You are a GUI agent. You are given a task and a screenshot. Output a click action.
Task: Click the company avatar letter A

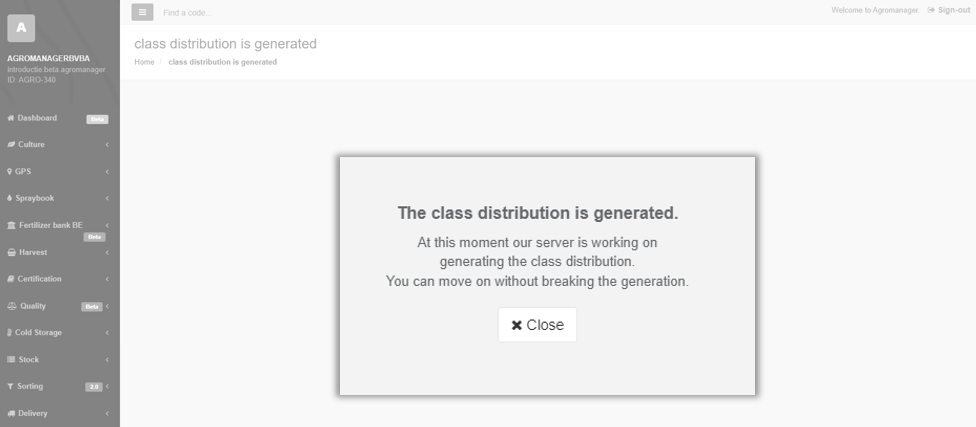(x=21, y=28)
